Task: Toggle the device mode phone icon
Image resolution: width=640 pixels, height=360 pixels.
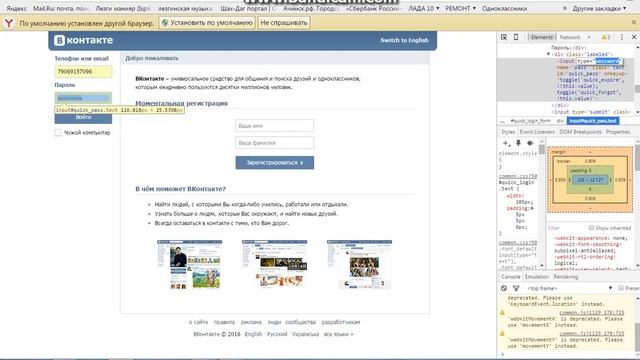Action: pyautogui.click(x=516, y=37)
